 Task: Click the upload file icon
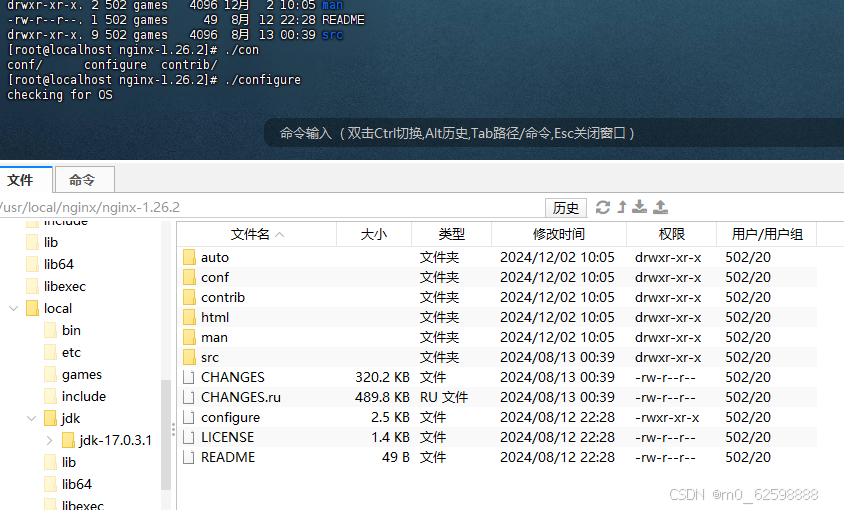(660, 207)
